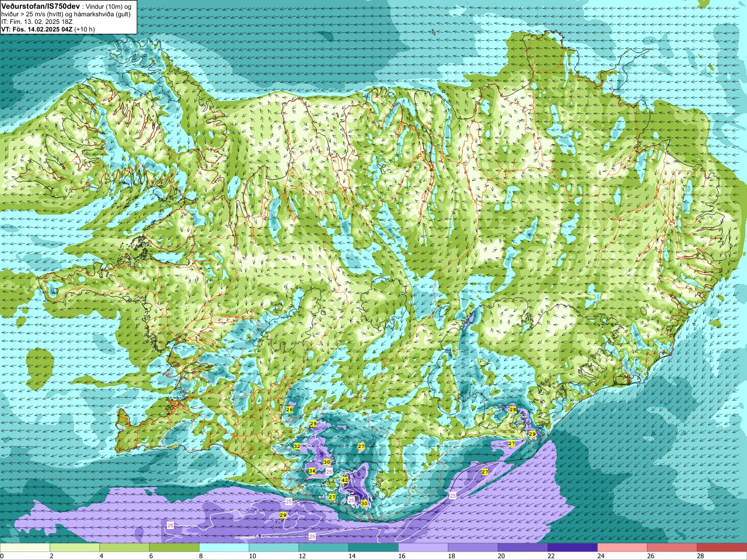Click the '24' tick label on color scale
The image size is (747, 560).
click(600, 556)
